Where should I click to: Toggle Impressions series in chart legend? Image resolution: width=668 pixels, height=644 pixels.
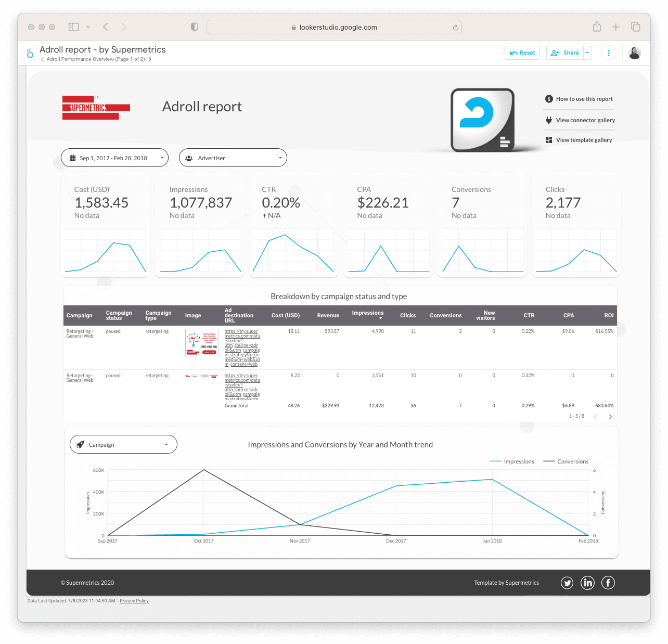coord(512,461)
